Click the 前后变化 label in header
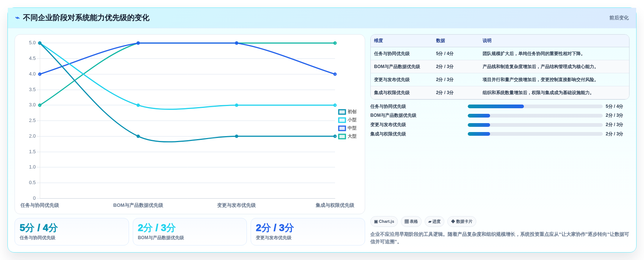The width and height of the screenshot is (644, 260). [619, 18]
